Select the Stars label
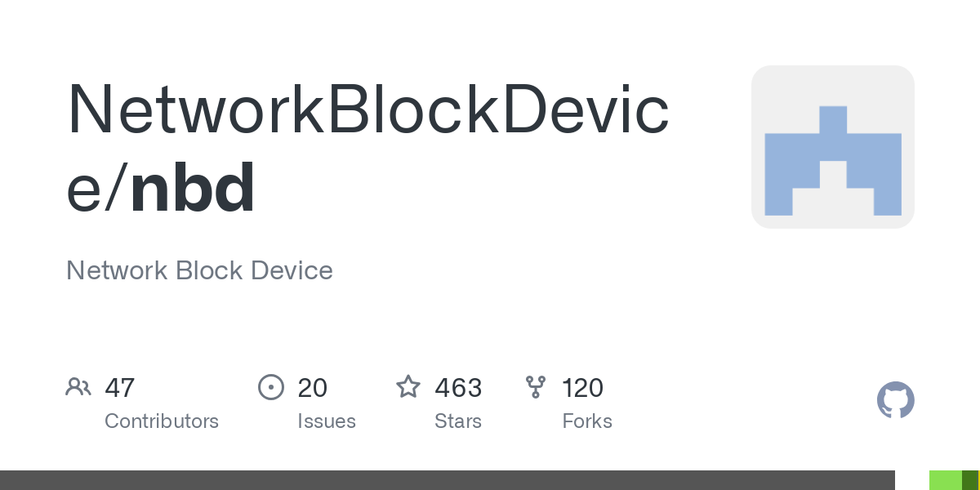This screenshot has height=490, width=980. tap(458, 421)
